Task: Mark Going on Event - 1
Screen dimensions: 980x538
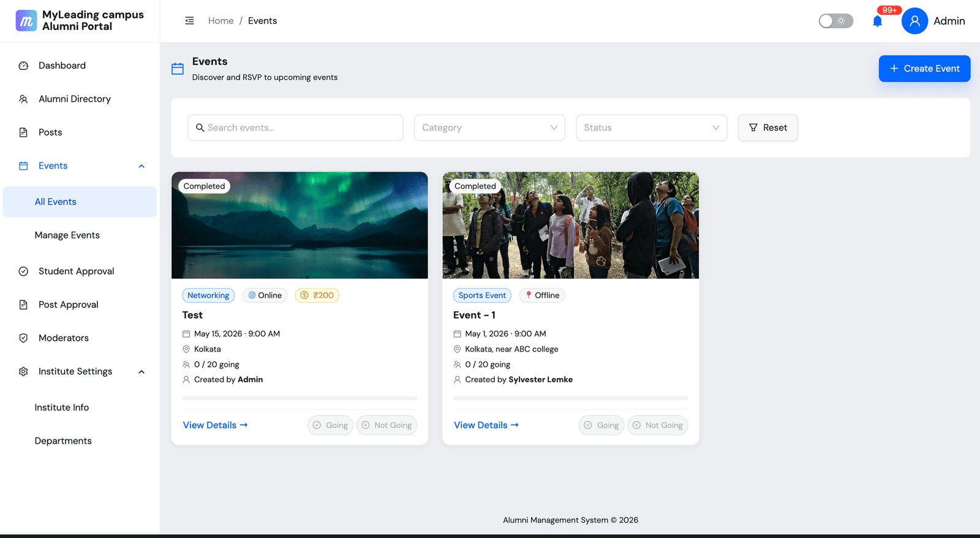Action: (601, 425)
